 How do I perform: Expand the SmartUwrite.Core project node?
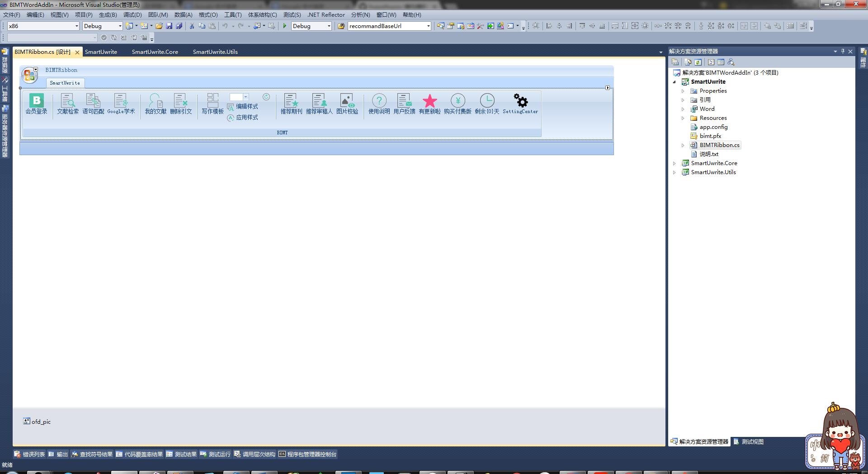point(675,163)
